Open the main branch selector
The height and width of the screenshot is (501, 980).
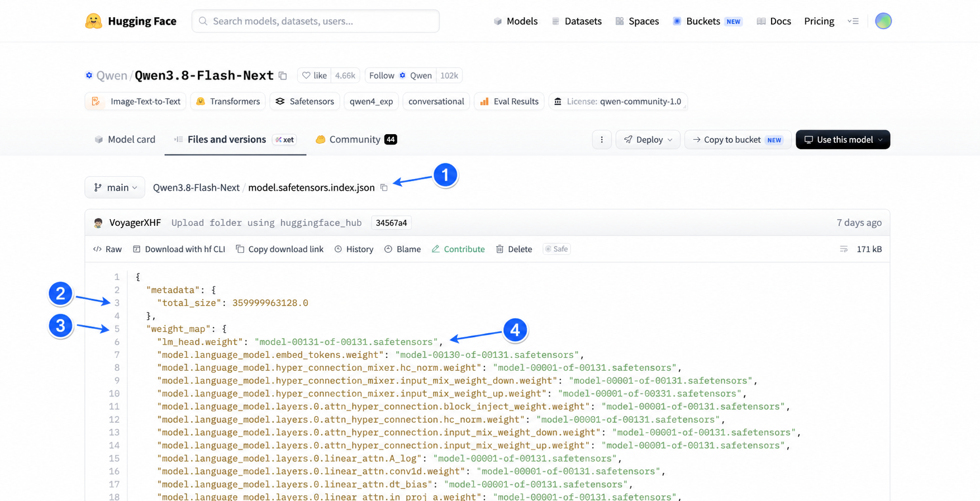115,188
